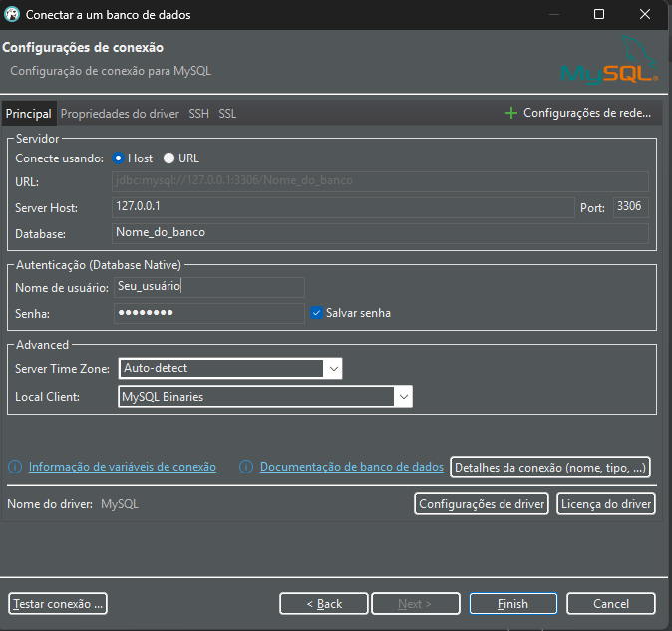Click the Senha password field
The image size is (672, 631).
tap(209, 313)
